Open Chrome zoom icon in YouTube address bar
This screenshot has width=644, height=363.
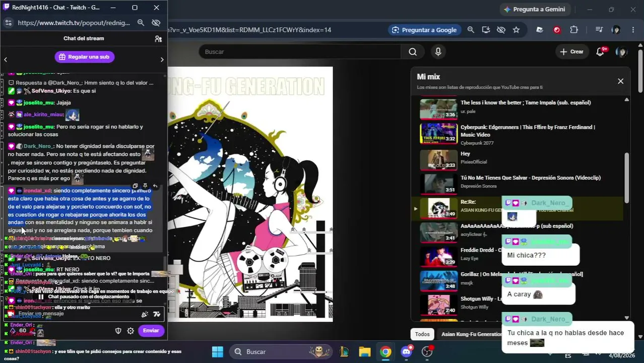coord(471,30)
